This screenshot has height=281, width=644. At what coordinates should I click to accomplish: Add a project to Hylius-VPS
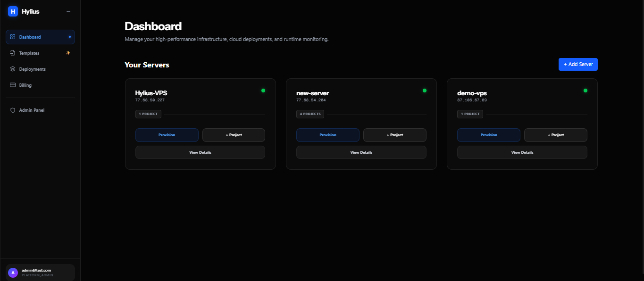pos(234,135)
